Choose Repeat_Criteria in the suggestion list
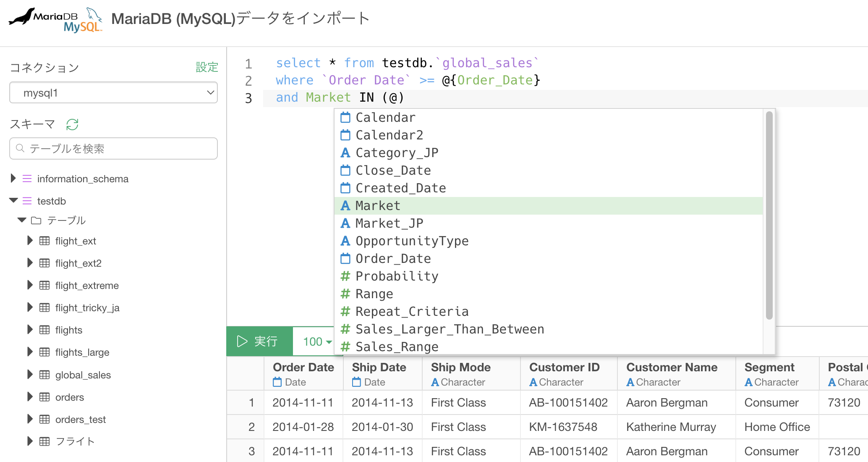 point(549,312)
